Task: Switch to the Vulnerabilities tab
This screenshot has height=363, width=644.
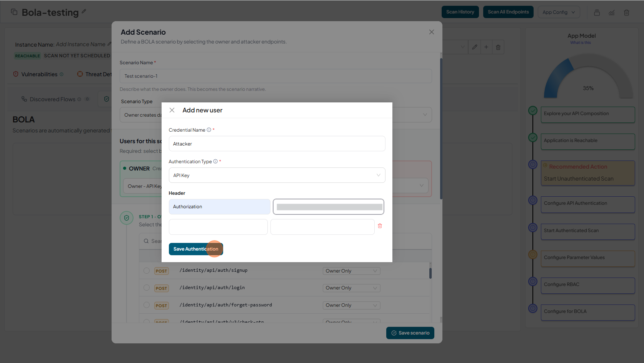Action: coord(39,74)
